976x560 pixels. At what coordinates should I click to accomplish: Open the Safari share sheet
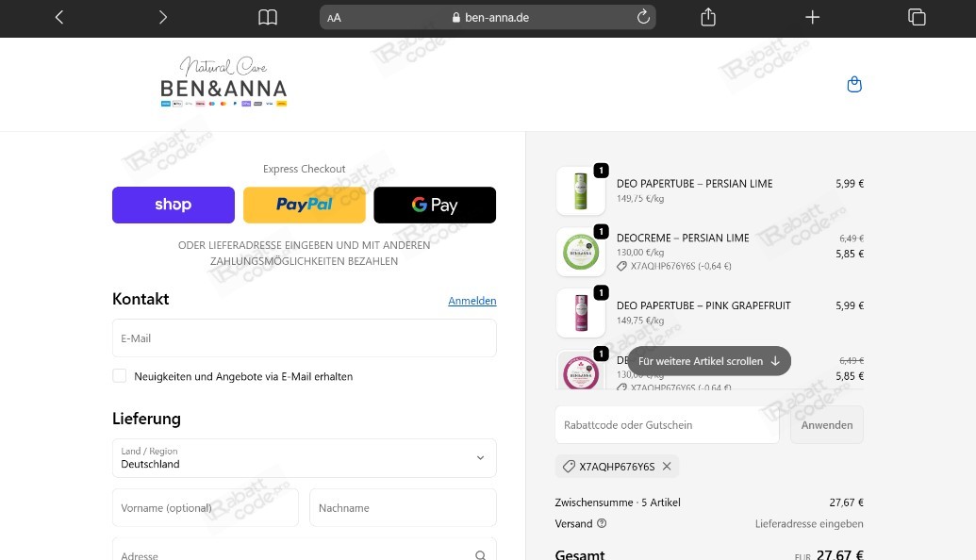pos(707,17)
